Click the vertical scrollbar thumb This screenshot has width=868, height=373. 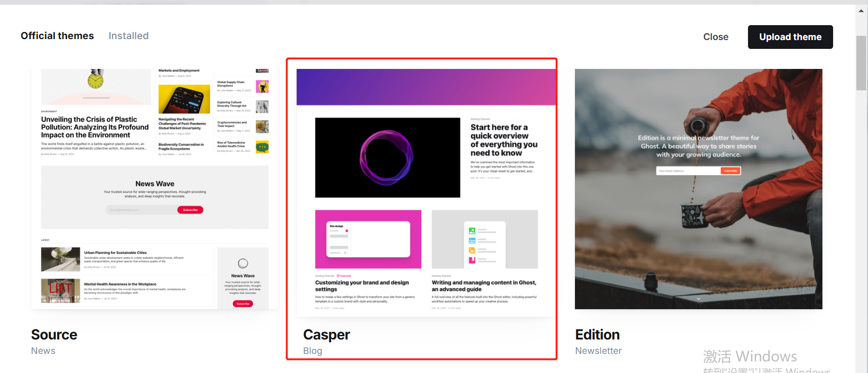861,63
